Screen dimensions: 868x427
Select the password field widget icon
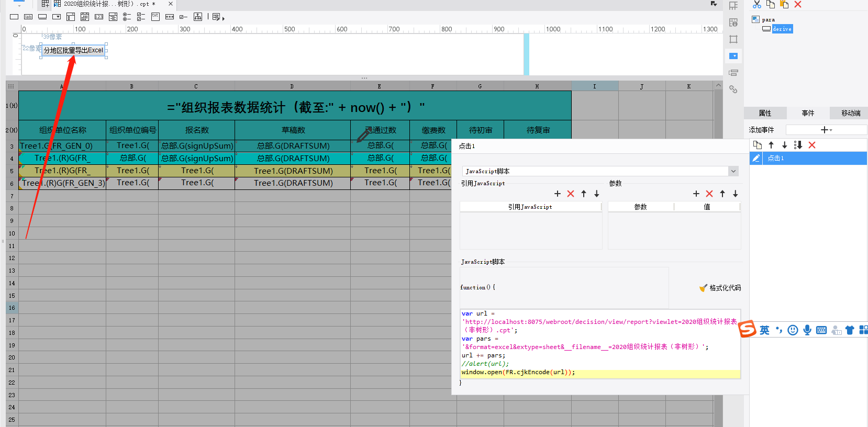170,17
